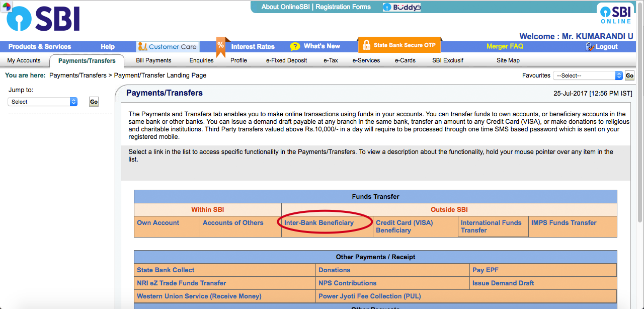Open the About OnlineSBI link
Viewport: 644px width, 309px height.
click(x=285, y=7)
